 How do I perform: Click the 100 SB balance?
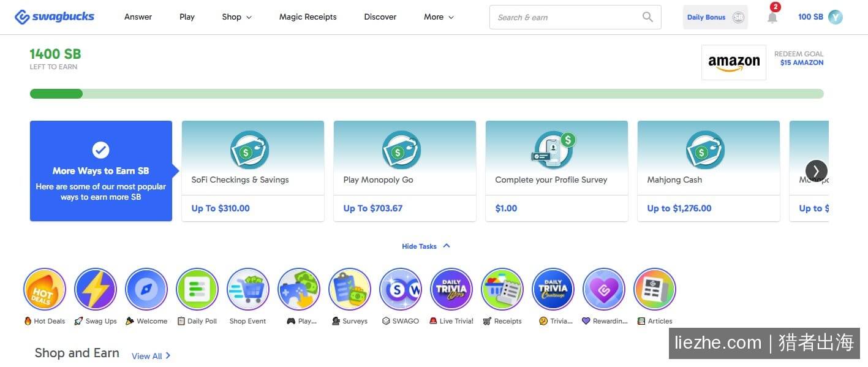(x=810, y=17)
